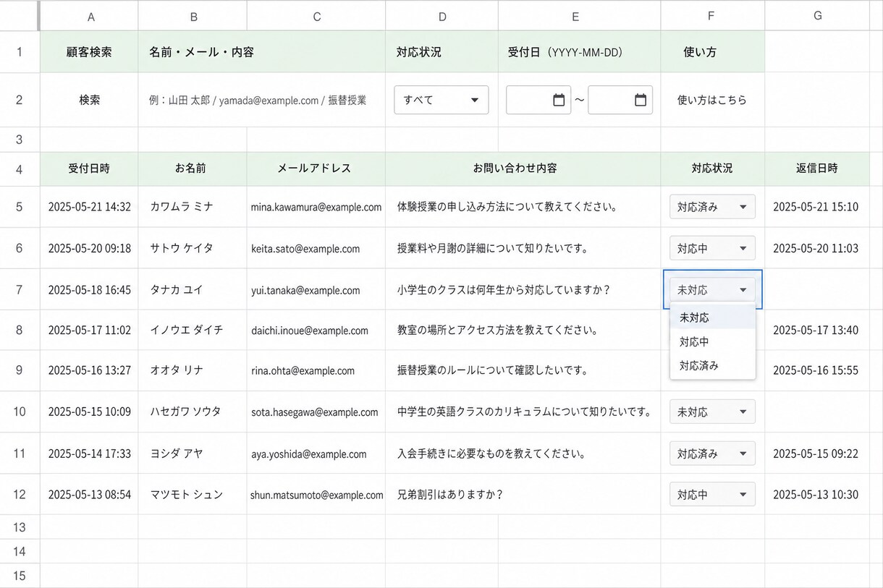Select row 15 header
The image size is (883, 588).
(x=20, y=576)
